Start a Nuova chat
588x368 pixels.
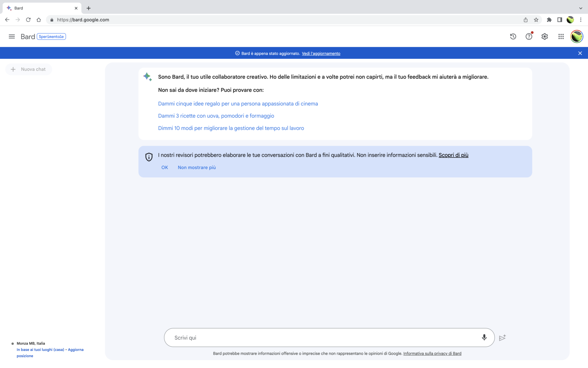(28, 69)
